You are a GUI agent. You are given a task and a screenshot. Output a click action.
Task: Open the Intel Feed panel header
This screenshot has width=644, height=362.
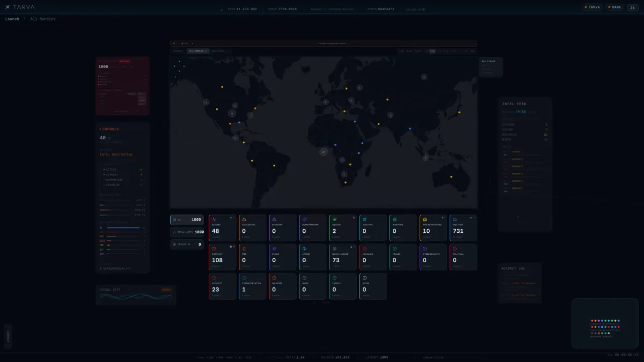[x=514, y=104]
